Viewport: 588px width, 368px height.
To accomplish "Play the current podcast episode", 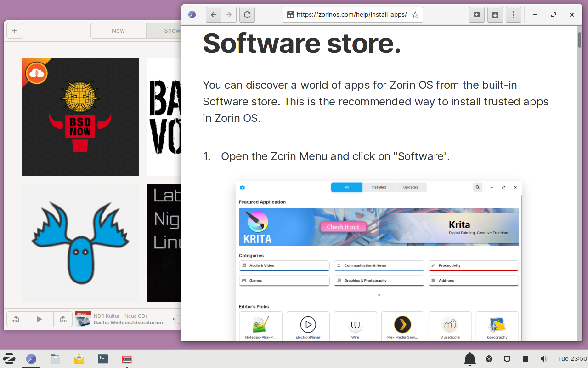I will coord(40,319).
